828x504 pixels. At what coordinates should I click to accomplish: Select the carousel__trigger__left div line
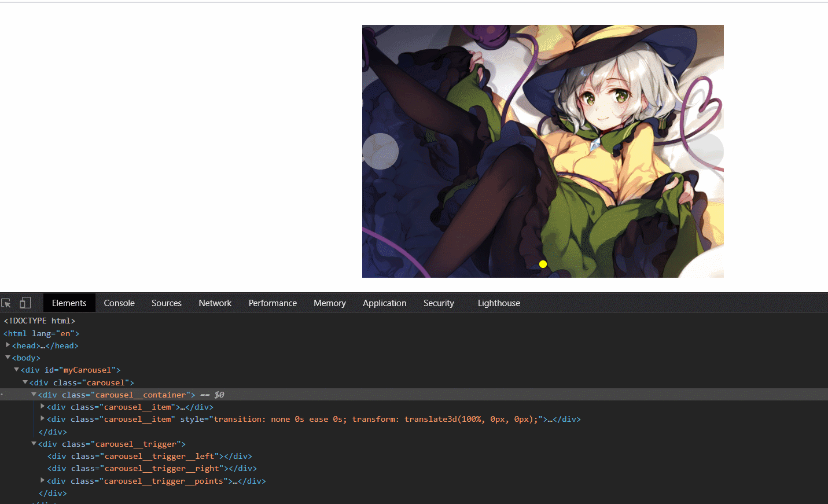click(x=150, y=456)
